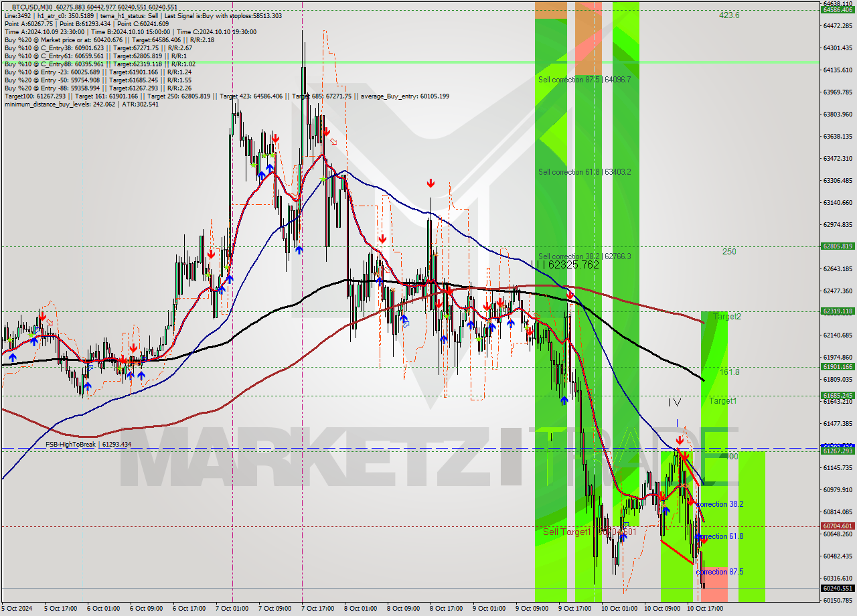Click 62974.830 on the price axis
This screenshot has height=616, width=857.
pyautogui.click(x=838, y=224)
